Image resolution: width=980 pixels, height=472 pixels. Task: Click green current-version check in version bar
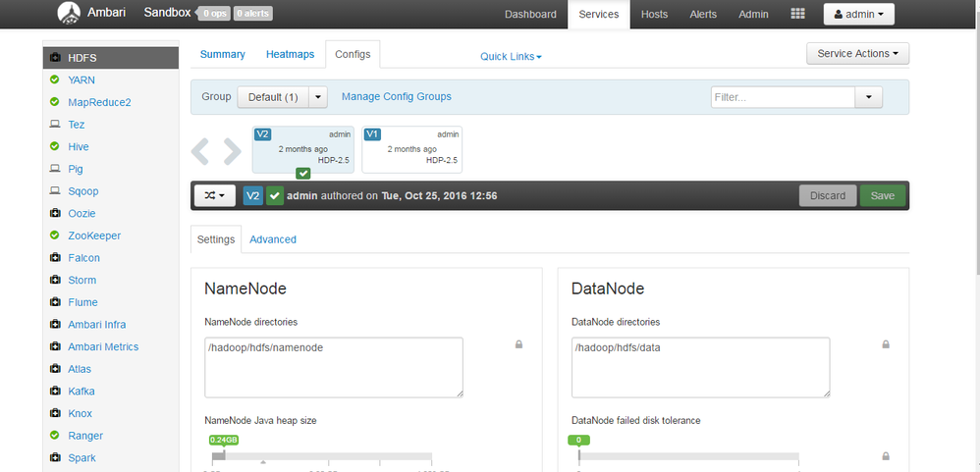pos(275,196)
